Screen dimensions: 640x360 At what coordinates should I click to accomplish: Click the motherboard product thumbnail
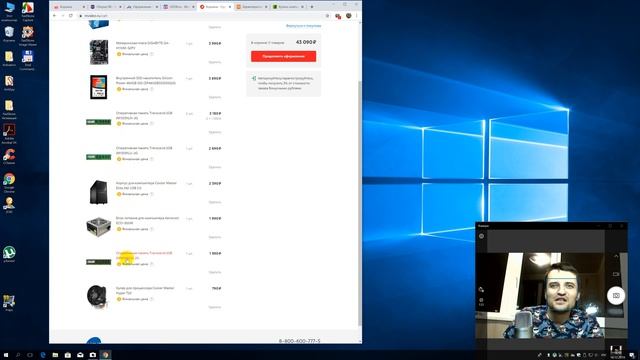99,52
